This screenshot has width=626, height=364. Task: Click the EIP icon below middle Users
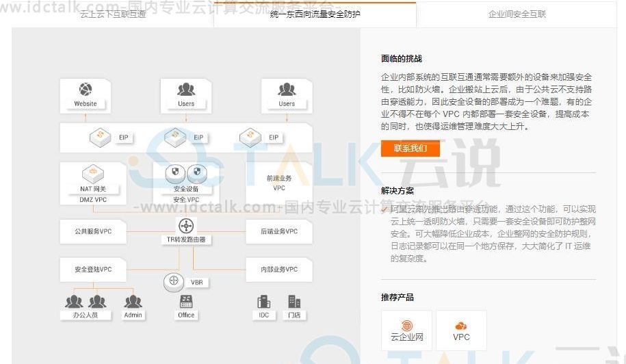[x=175, y=137]
